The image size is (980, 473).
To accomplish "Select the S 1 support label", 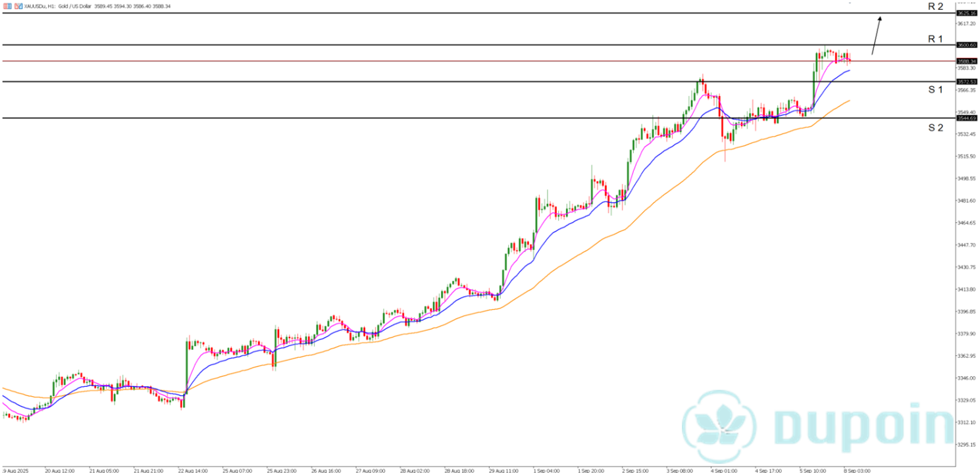I will point(935,89).
